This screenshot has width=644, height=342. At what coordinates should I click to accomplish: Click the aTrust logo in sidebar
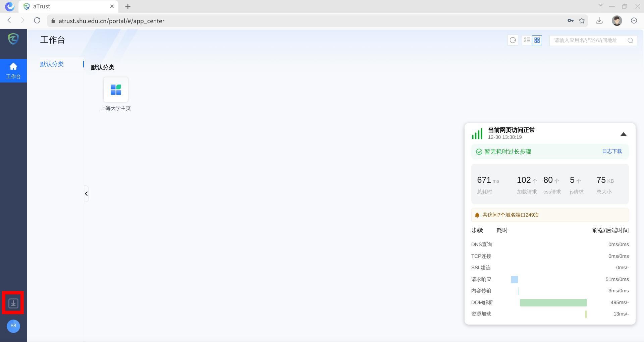(x=13, y=39)
